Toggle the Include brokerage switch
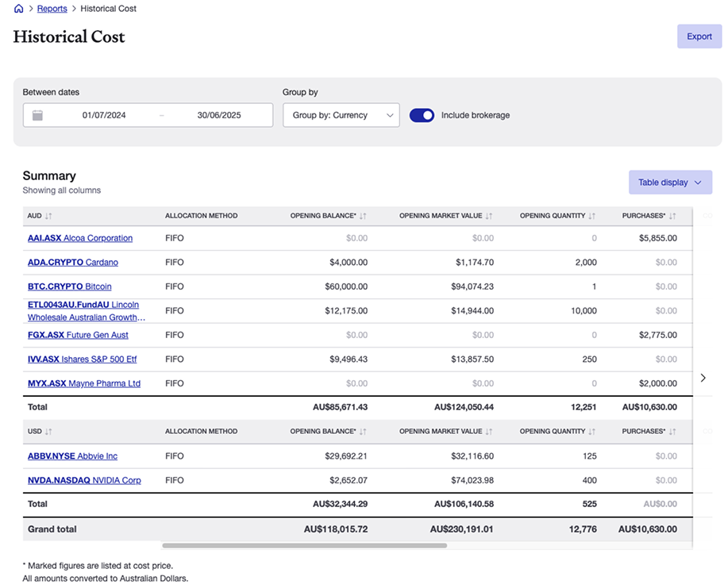This screenshot has width=728, height=588. [x=422, y=115]
